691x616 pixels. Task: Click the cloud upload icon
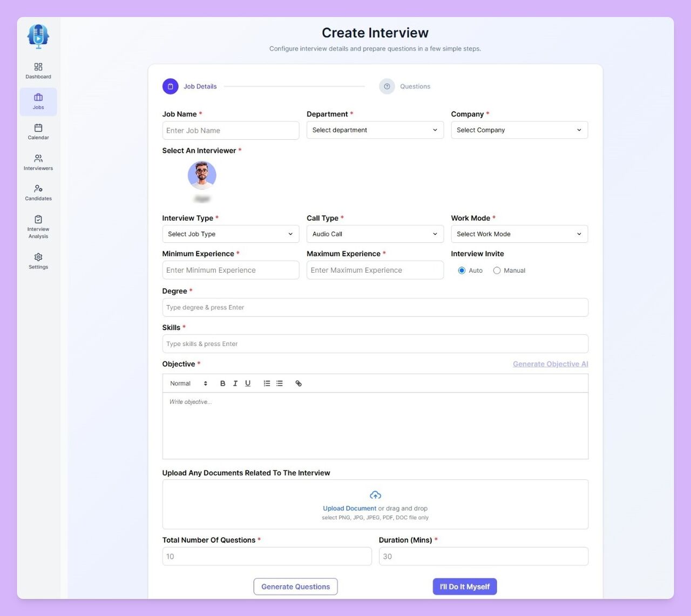(375, 495)
